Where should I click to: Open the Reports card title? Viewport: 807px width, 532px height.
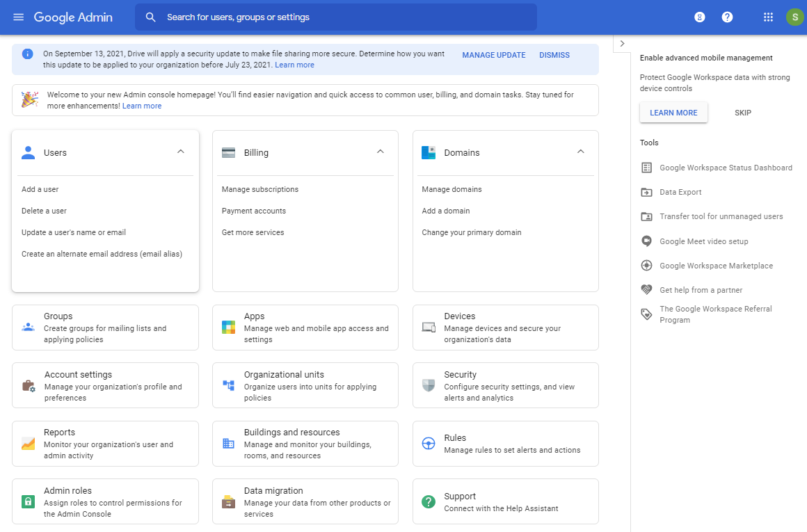point(59,433)
